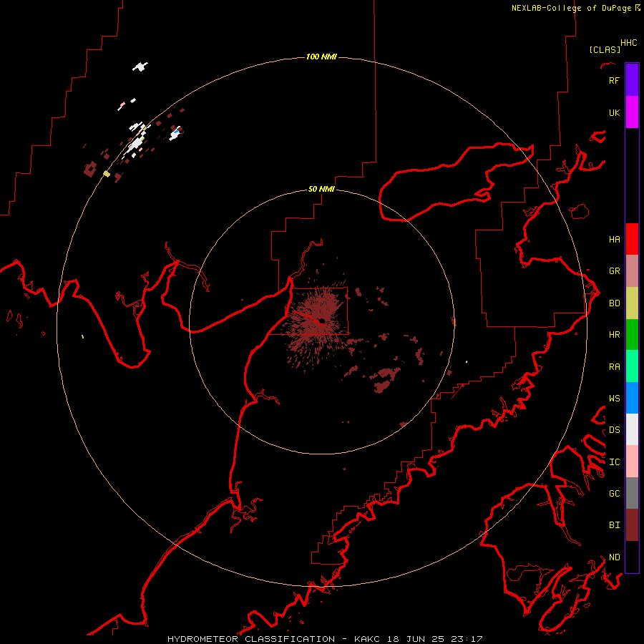Select the GC gray legend swatch

coord(632,493)
